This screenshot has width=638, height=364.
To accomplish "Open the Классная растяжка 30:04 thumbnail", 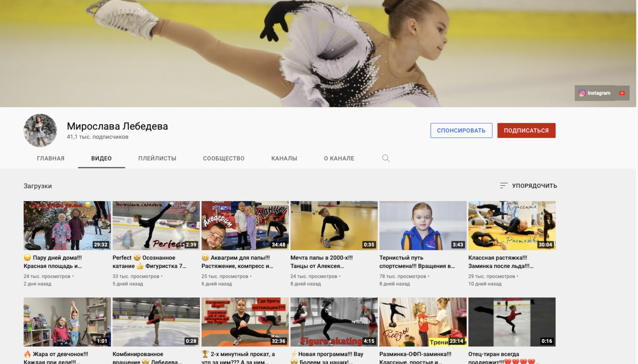I will (511, 225).
